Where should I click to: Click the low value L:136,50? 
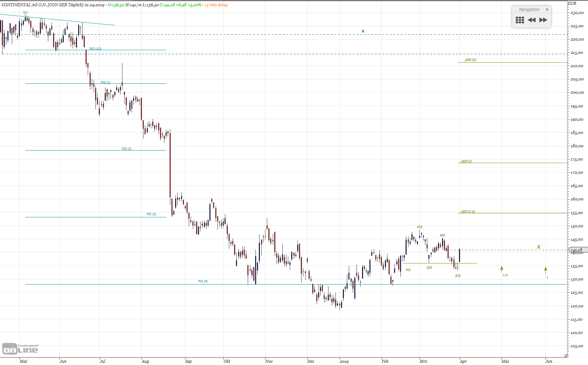click(x=150, y=5)
